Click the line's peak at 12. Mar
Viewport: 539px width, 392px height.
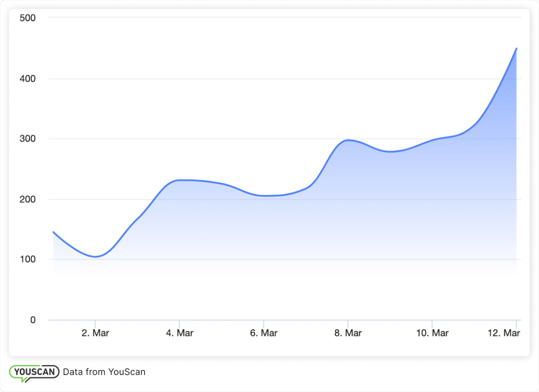tap(516, 48)
